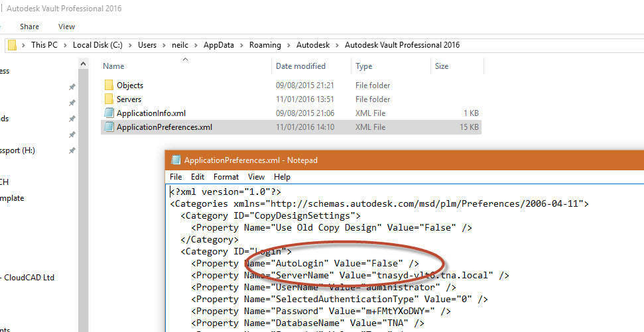This screenshot has width=644, height=332.
Task: Click the AutoLogin property line
Action: pos(305,264)
